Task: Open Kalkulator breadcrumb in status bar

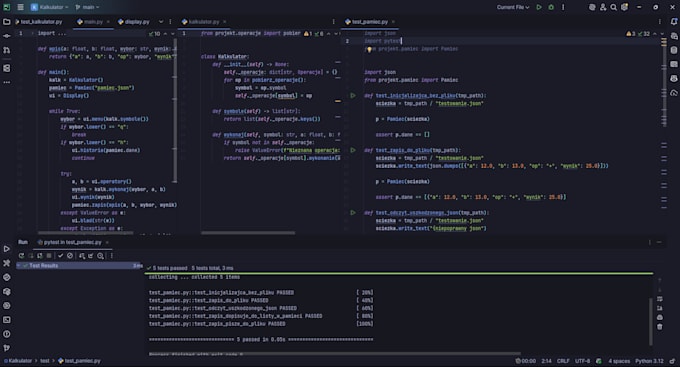Action: pos(18,361)
